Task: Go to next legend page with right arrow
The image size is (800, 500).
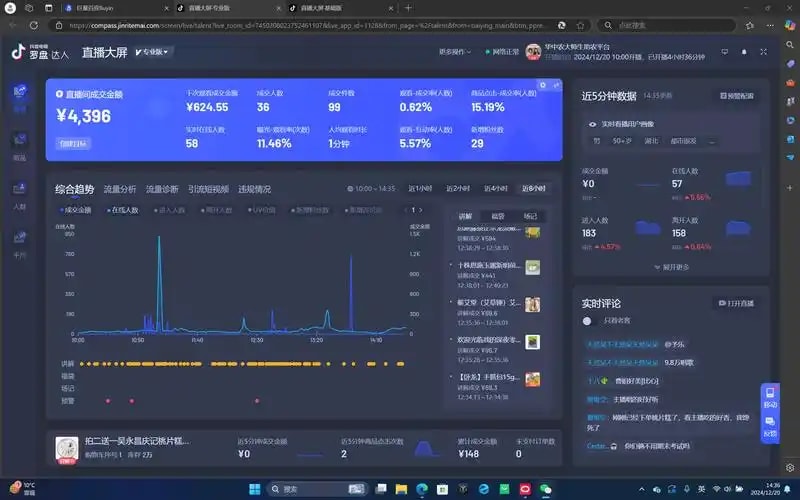Action: point(421,210)
